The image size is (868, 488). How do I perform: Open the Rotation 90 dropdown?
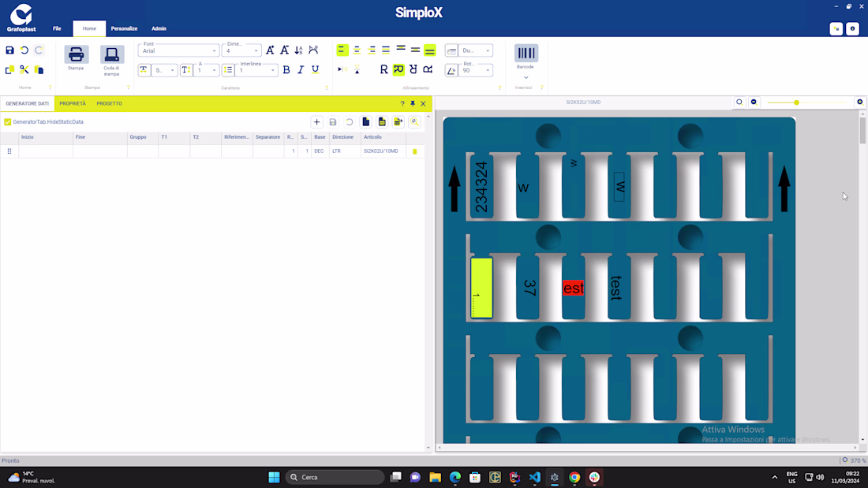point(476,70)
